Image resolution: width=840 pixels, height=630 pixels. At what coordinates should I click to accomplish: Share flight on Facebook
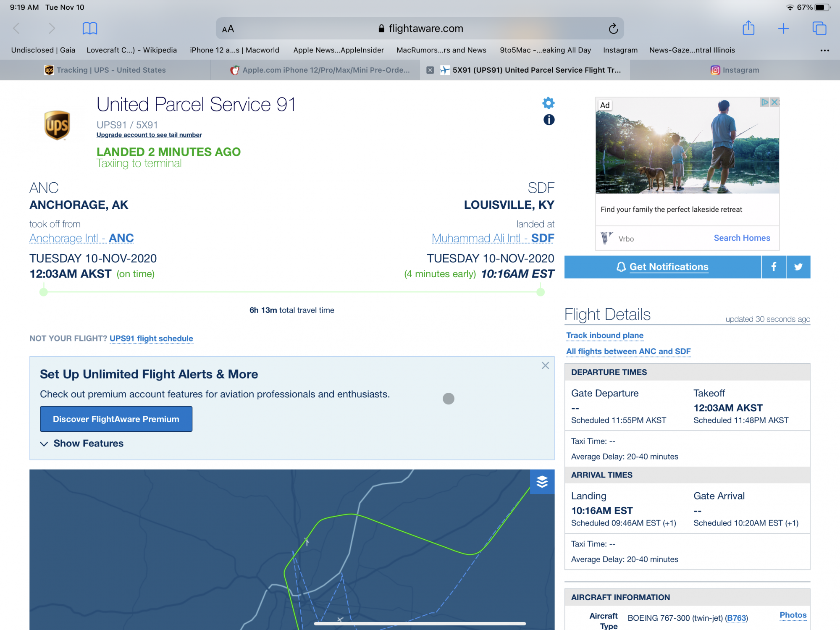click(774, 267)
